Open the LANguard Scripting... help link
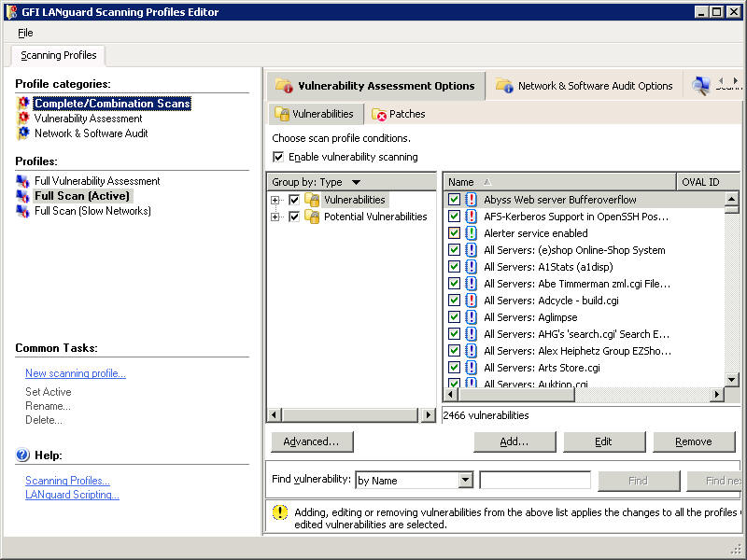The image size is (747, 560). (72, 495)
